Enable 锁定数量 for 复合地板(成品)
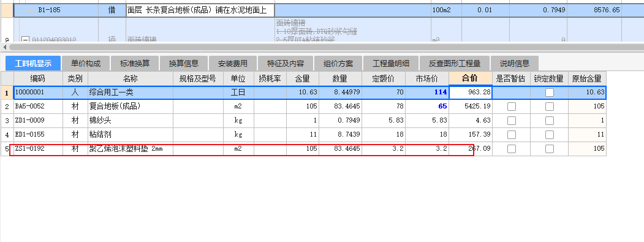This screenshot has width=644, height=242. tap(550, 107)
